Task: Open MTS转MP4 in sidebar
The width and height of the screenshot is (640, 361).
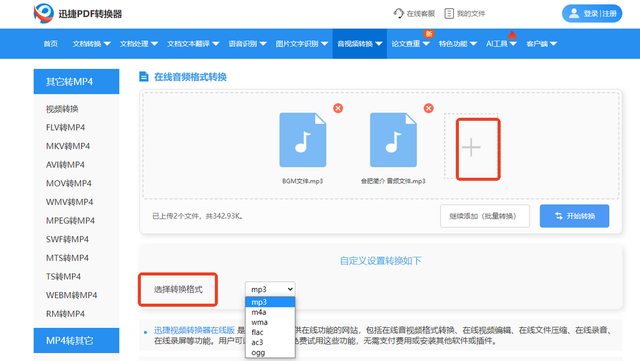Action: [x=67, y=258]
